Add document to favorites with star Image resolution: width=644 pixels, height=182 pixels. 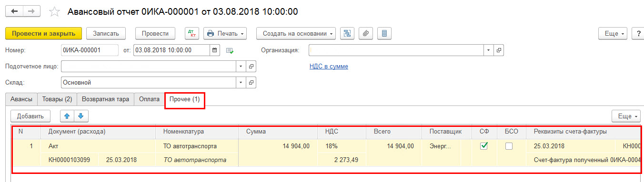[55, 11]
